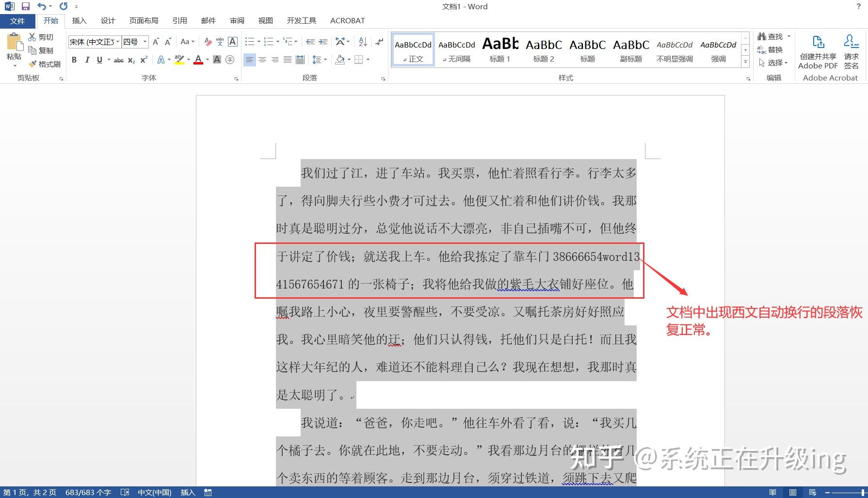The width and height of the screenshot is (868, 498).
Task: Open the phonetic guide (wén) tool
Action: (x=220, y=42)
